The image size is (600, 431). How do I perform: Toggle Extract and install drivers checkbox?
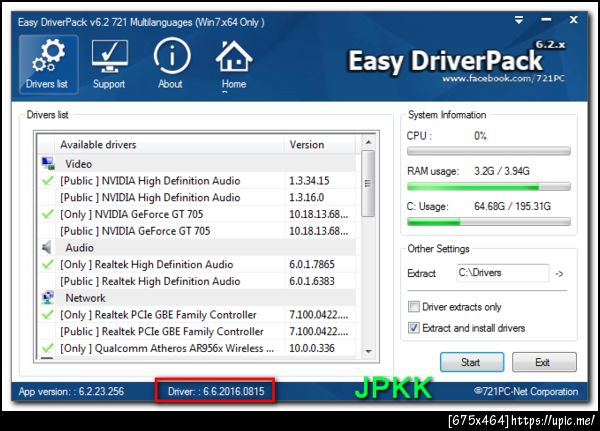(x=413, y=328)
